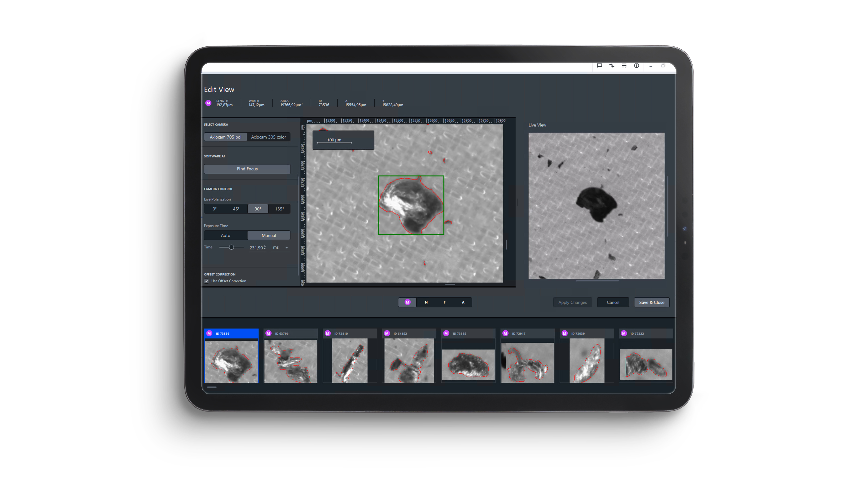
Task: Click the magenta M class icon beside Length
Action: pos(208,103)
